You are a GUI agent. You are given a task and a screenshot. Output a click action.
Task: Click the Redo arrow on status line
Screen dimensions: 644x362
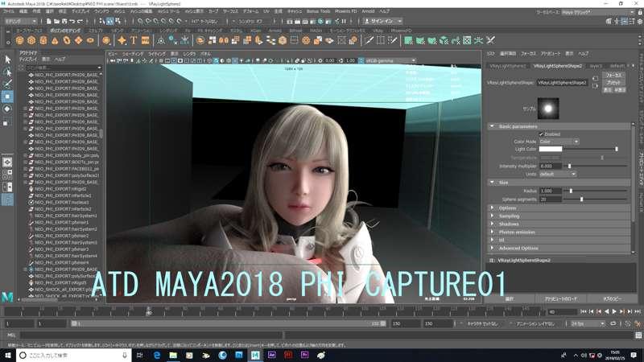pyautogui.click(x=80, y=21)
